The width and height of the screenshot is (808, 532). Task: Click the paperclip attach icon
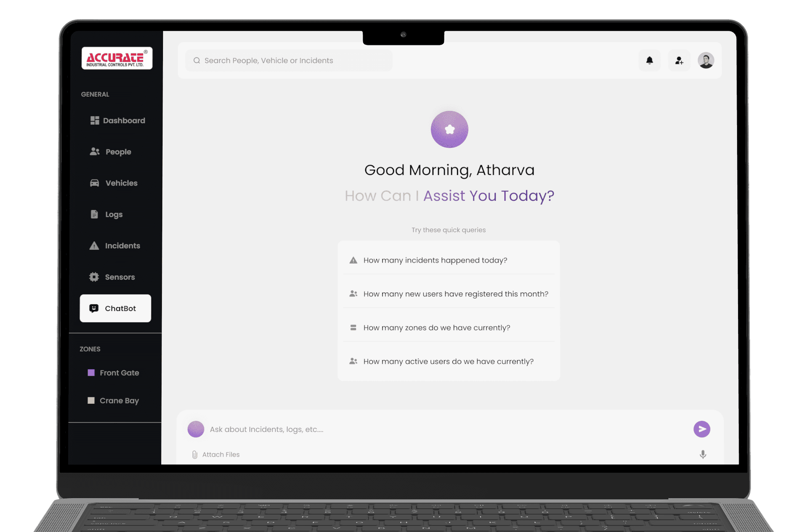point(195,455)
